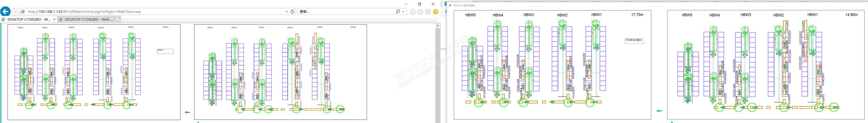Image resolution: width=868 pixels, height=123 pixels.
Task: Click the IE scrollbar up arrow
Action: (x=438, y=26)
